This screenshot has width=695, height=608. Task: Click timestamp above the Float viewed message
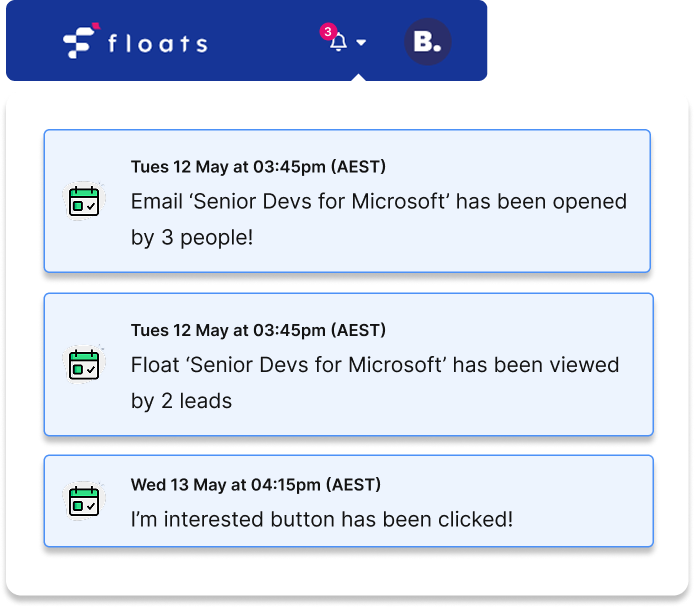click(x=258, y=330)
